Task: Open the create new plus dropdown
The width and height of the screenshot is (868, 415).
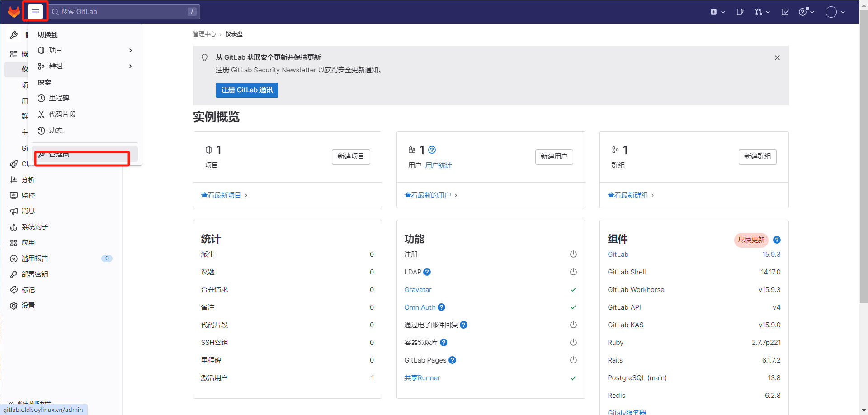Action: (x=717, y=12)
